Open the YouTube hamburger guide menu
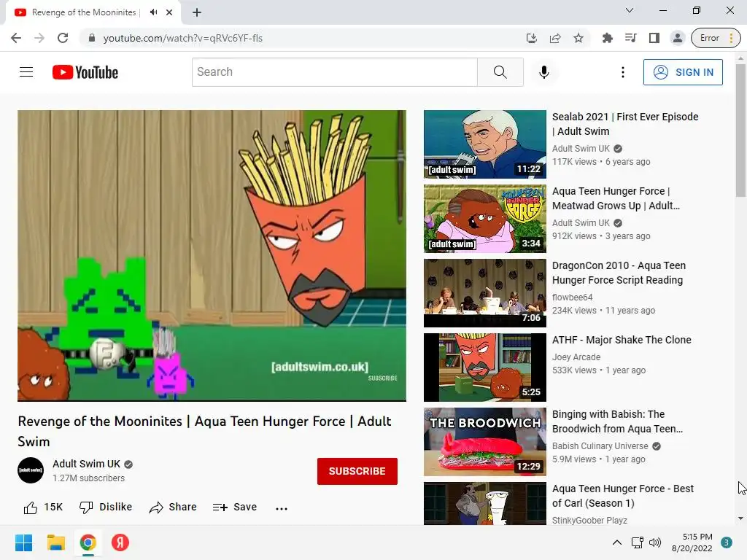Viewport: 747px width, 560px height. (26, 72)
